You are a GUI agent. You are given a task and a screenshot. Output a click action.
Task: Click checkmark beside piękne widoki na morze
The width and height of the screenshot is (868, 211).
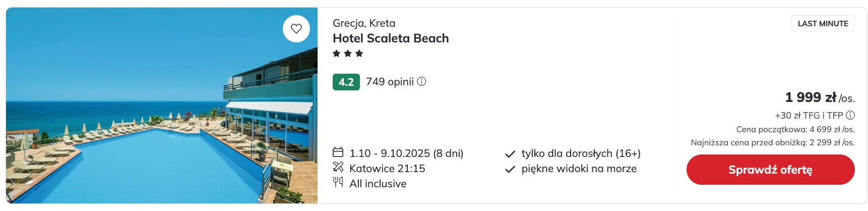(x=510, y=169)
